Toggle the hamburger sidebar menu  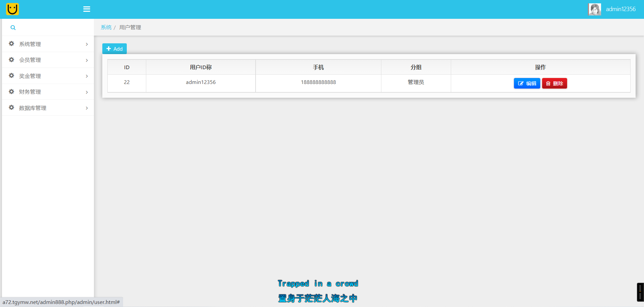point(87,9)
